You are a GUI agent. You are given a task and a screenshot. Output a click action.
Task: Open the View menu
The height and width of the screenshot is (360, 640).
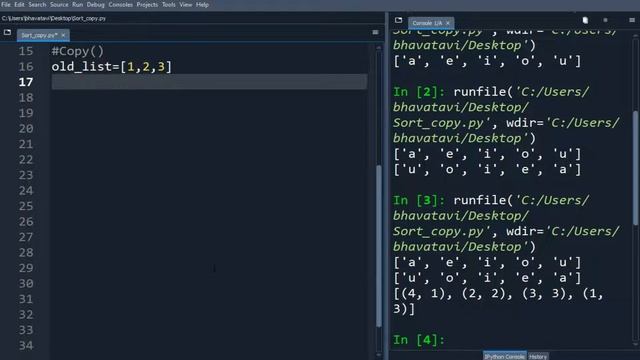[x=186, y=4]
